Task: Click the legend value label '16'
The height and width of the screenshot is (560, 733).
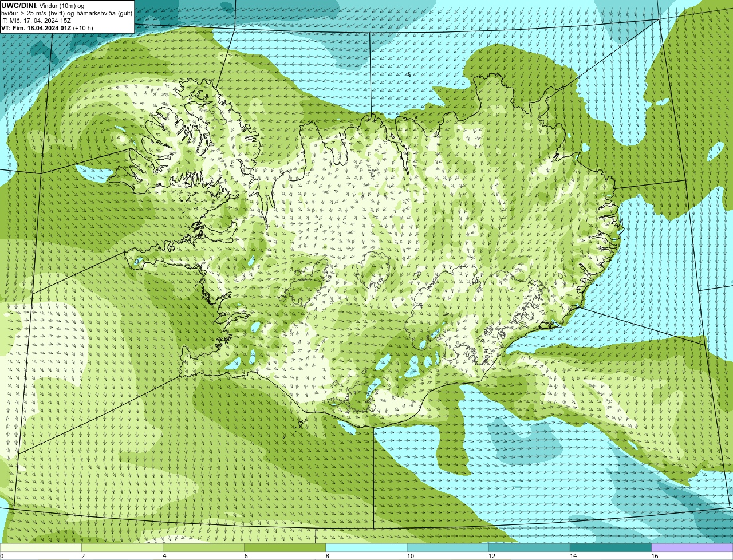Action: pyautogui.click(x=654, y=556)
